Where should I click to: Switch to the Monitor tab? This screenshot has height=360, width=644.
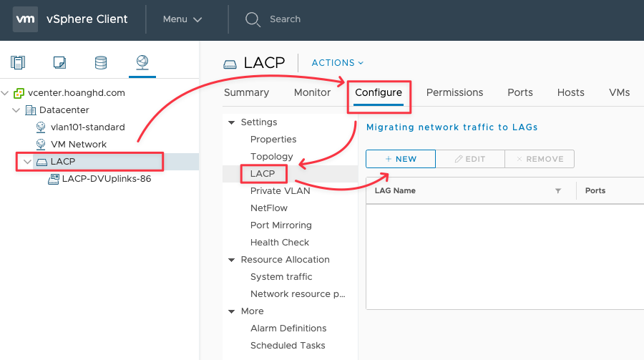(312, 92)
